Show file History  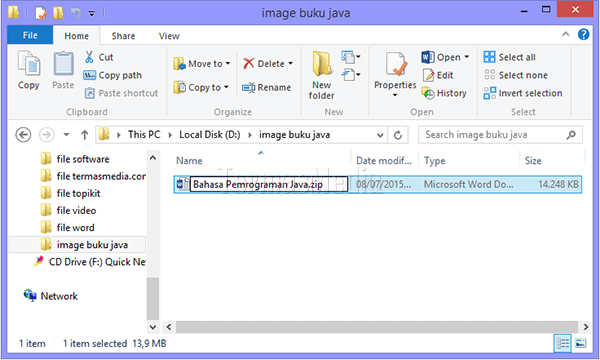click(x=444, y=93)
